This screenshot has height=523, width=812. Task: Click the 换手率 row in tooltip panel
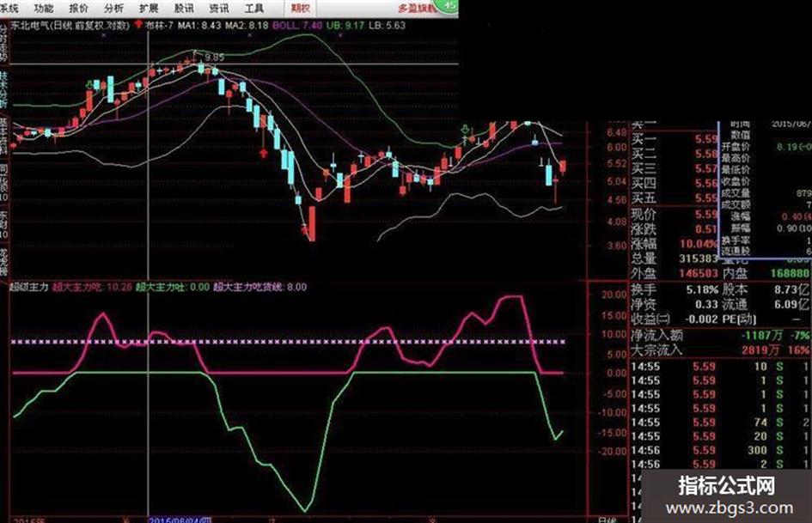click(766, 240)
